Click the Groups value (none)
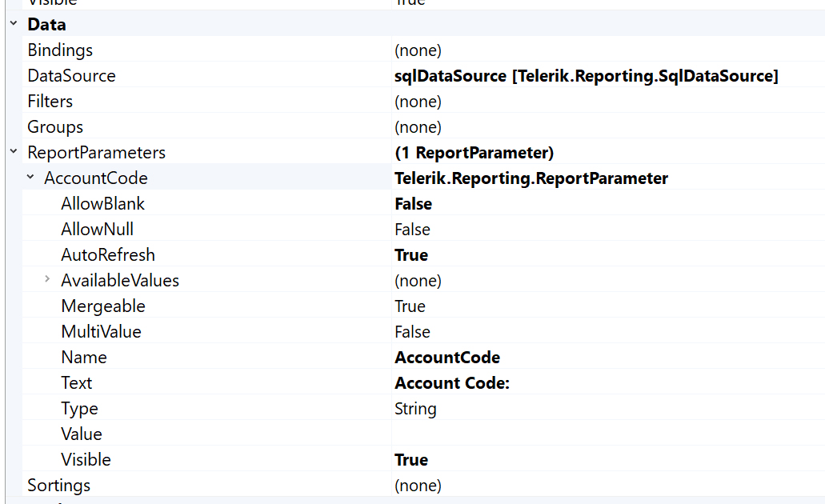 pyautogui.click(x=418, y=127)
